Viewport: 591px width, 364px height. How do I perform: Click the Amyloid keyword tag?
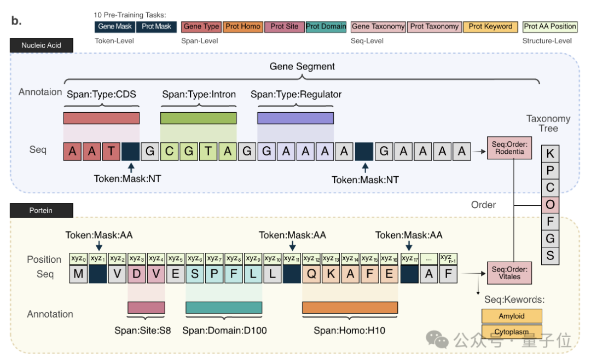pyautogui.click(x=512, y=316)
